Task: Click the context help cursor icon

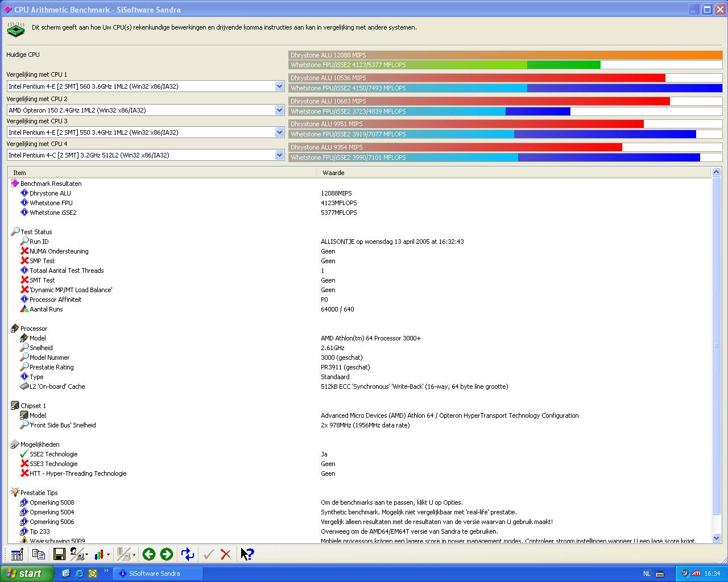Action: point(247,554)
